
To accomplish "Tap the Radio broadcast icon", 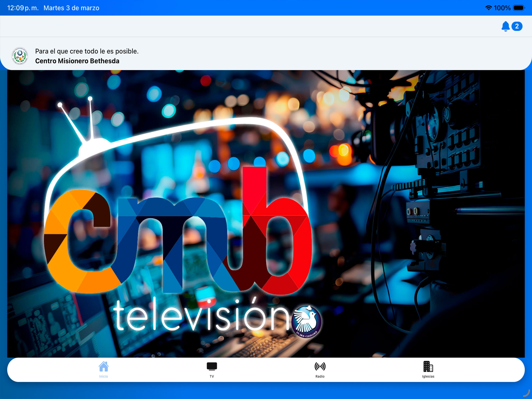I will [x=320, y=366].
